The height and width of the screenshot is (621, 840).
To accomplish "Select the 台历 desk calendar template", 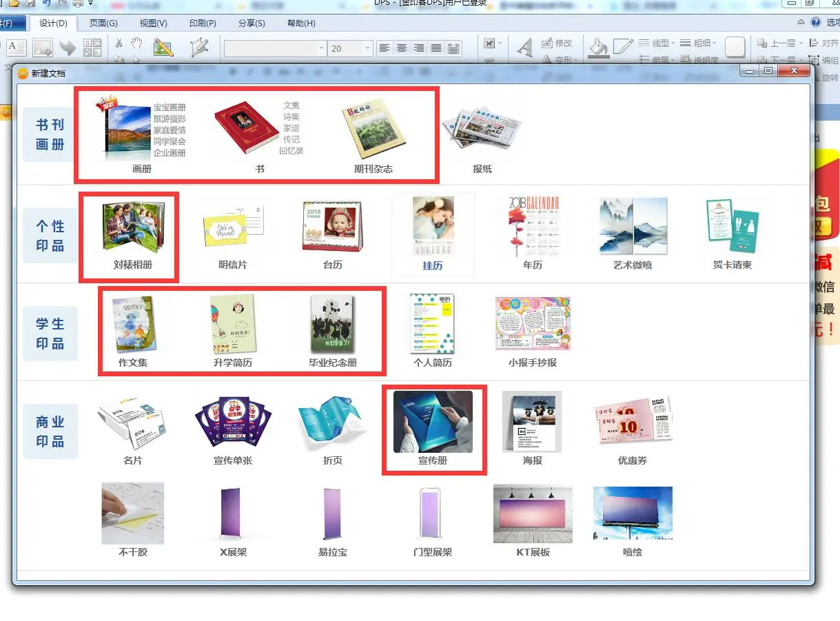I will click(333, 234).
